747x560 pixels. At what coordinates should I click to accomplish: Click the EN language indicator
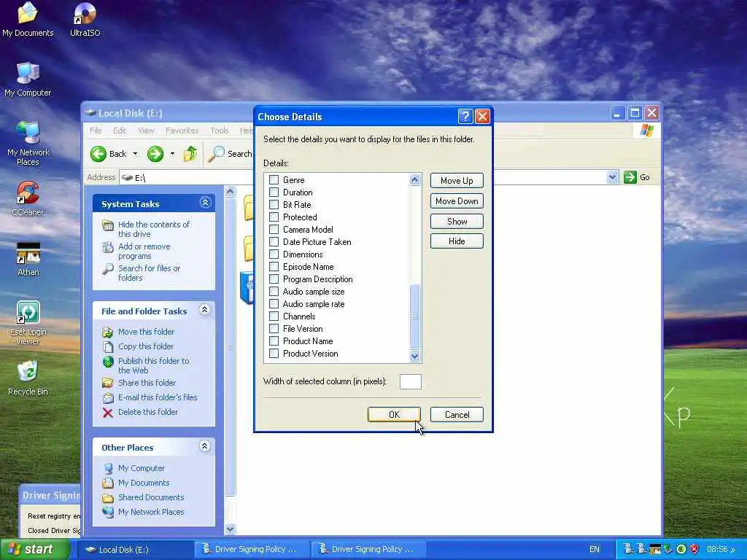594,550
